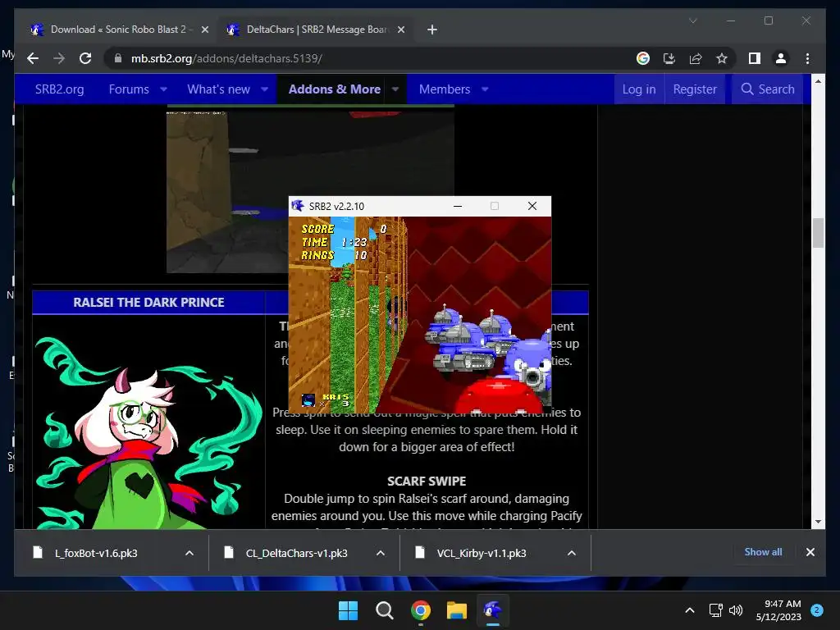
Task: Open the What's new nav item
Action: 218,89
